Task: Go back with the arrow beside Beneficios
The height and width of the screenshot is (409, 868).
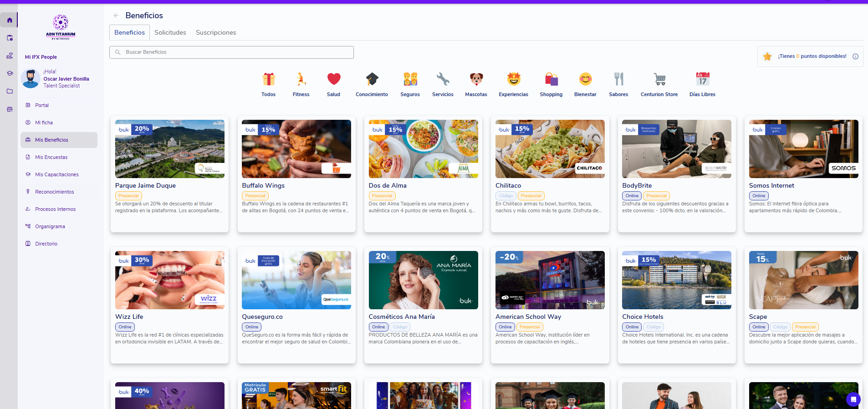Action: pyautogui.click(x=116, y=15)
